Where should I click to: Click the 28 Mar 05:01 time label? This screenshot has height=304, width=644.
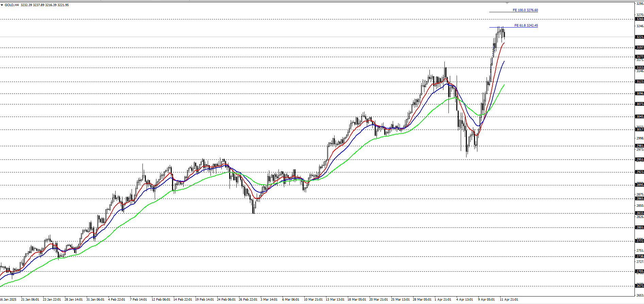pyautogui.click(x=422, y=300)
